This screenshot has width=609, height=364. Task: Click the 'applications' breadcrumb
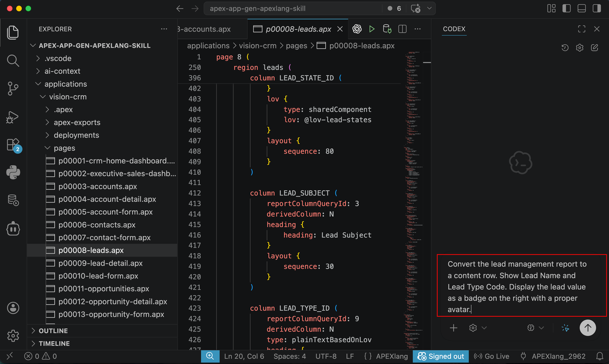pos(208,46)
